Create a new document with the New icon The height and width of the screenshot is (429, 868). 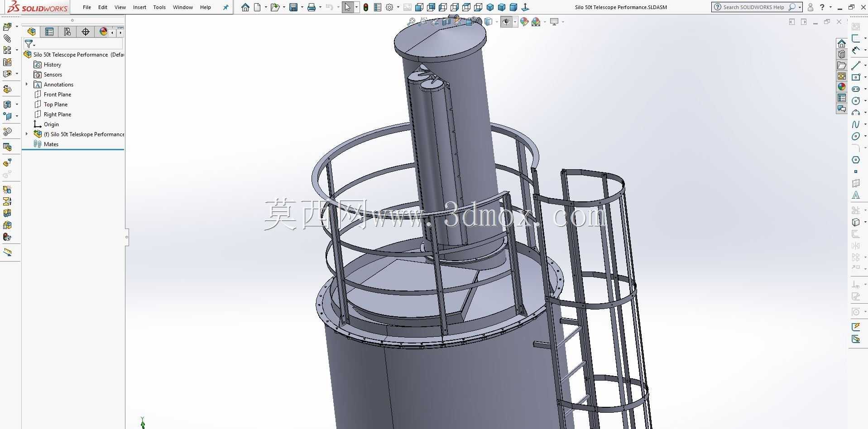coord(257,7)
